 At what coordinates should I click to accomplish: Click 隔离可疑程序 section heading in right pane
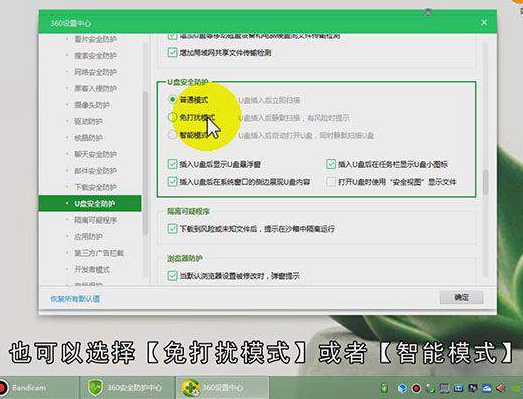coord(188,211)
